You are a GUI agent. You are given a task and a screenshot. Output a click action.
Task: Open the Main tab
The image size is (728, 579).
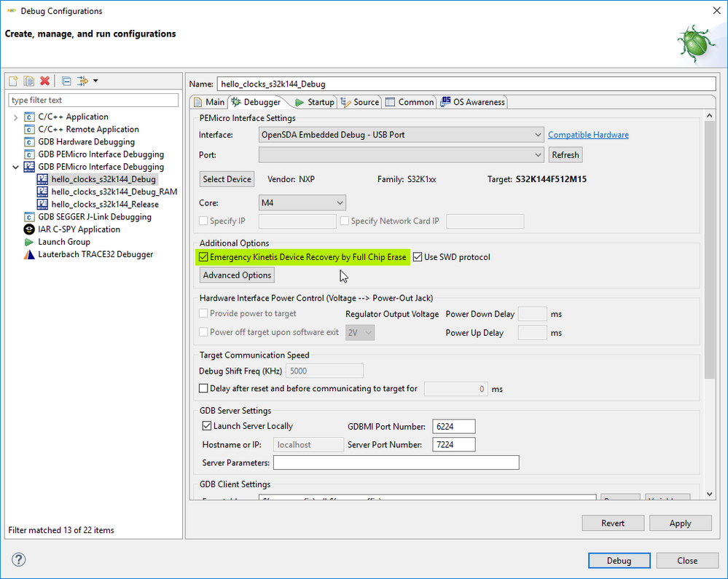(209, 102)
